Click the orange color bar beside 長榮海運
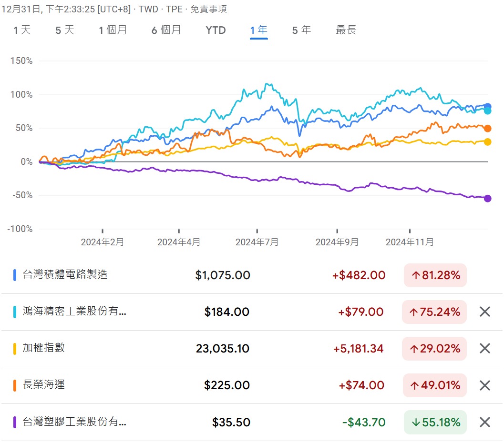This screenshot has height=443, width=504. (15, 385)
